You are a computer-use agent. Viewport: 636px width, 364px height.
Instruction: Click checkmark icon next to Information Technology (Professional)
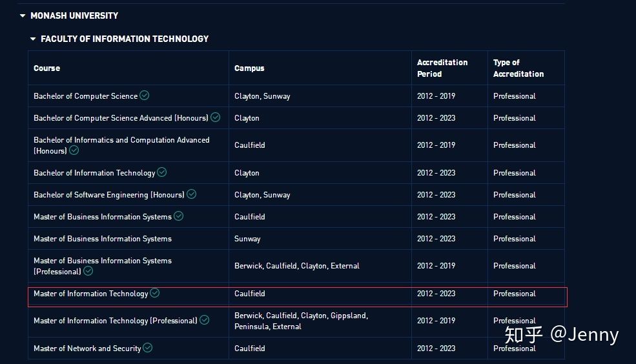[205, 320]
